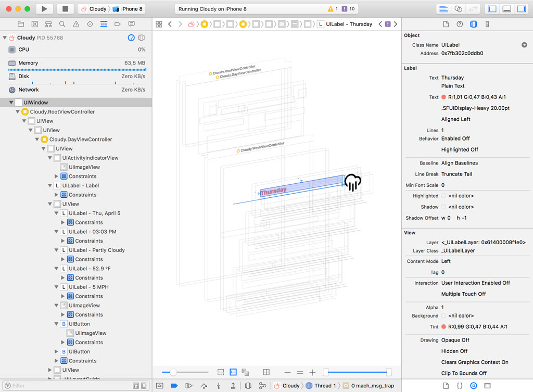The width and height of the screenshot is (533, 392).
Task: Select the File inspector document icon
Action: click(446, 24)
